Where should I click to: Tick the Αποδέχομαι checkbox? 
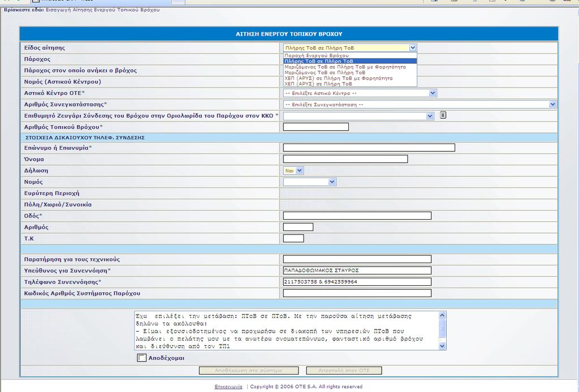coord(141,358)
